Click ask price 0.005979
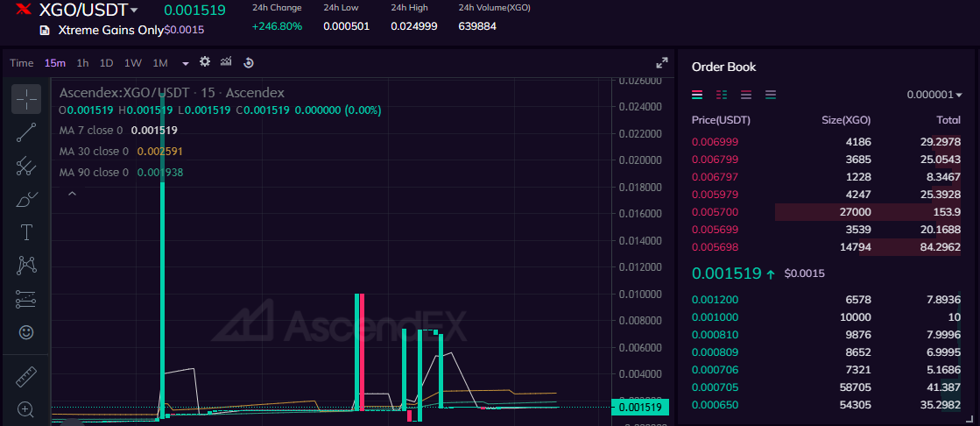 coord(715,195)
